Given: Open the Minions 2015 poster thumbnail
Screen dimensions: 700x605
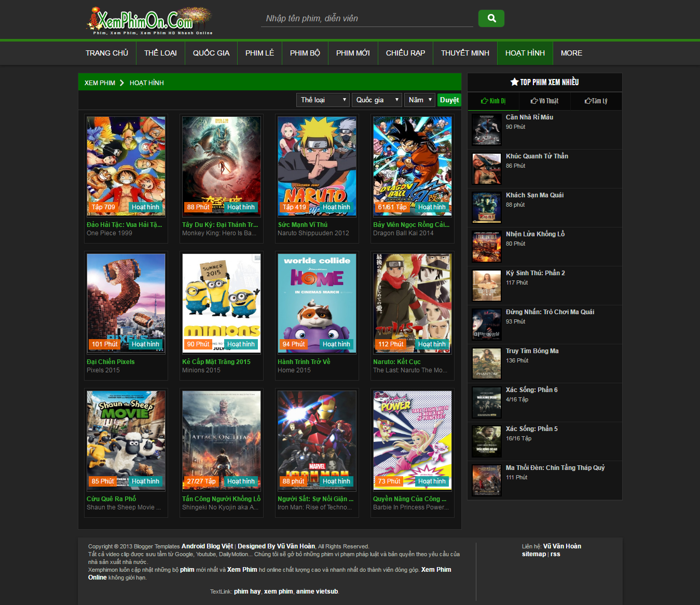Looking at the screenshot, I should click(x=222, y=303).
